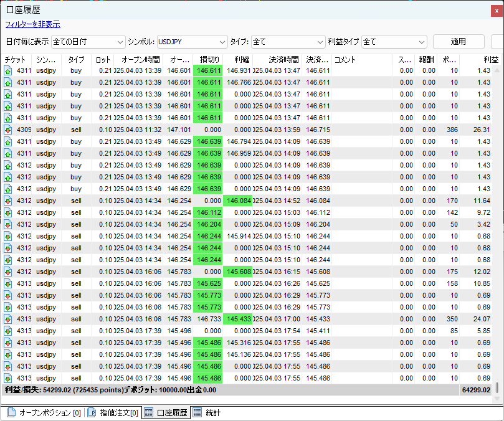Click the sell icon in the row with 利確 145.914

tap(8, 236)
